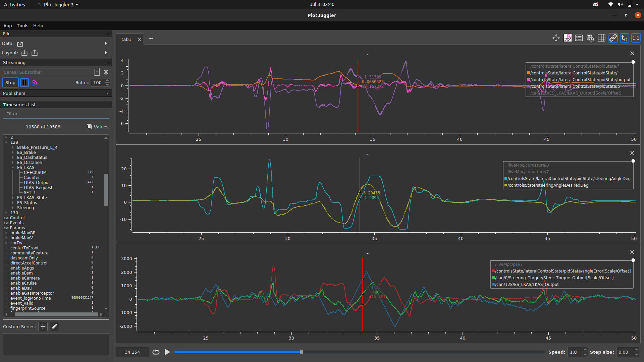Add a new custom series with plus
Image resolution: width=644 pixels, height=362 pixels.
tap(43, 326)
